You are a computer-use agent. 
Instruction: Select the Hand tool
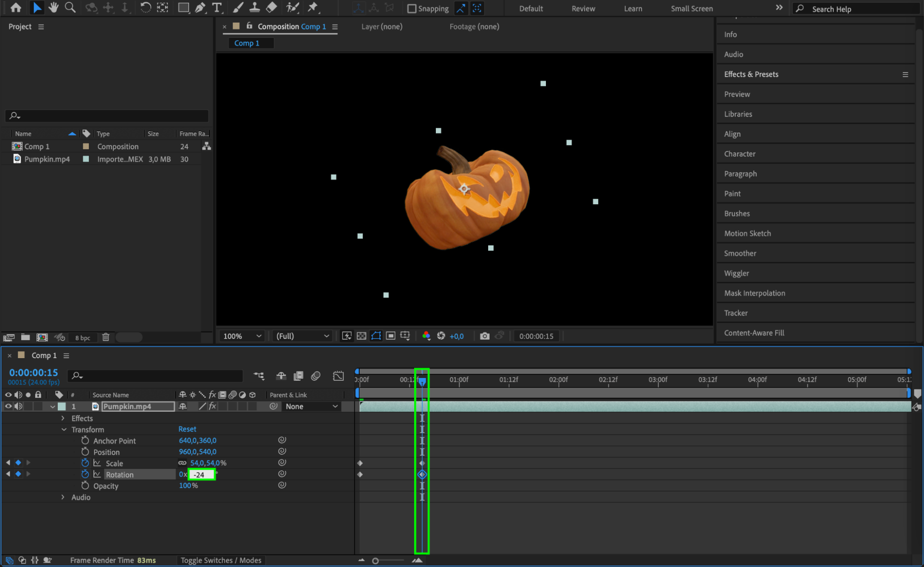(54, 7)
